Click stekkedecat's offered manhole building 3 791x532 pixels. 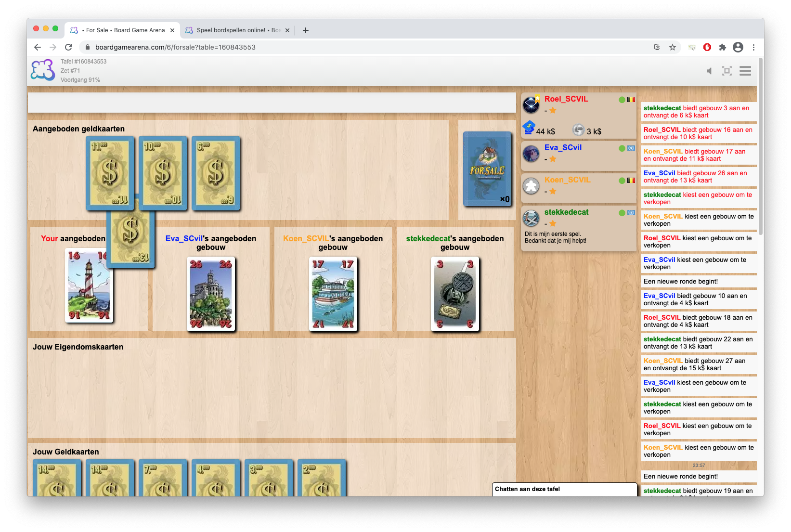click(455, 294)
